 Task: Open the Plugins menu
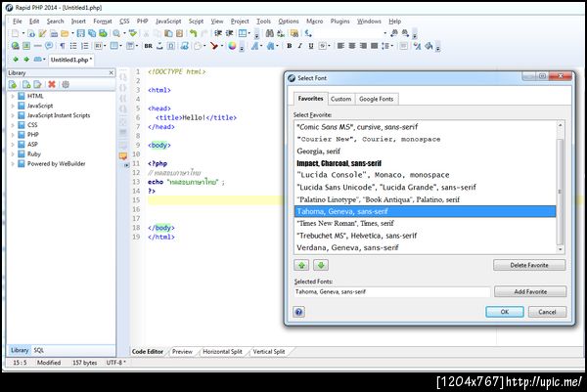(x=339, y=22)
